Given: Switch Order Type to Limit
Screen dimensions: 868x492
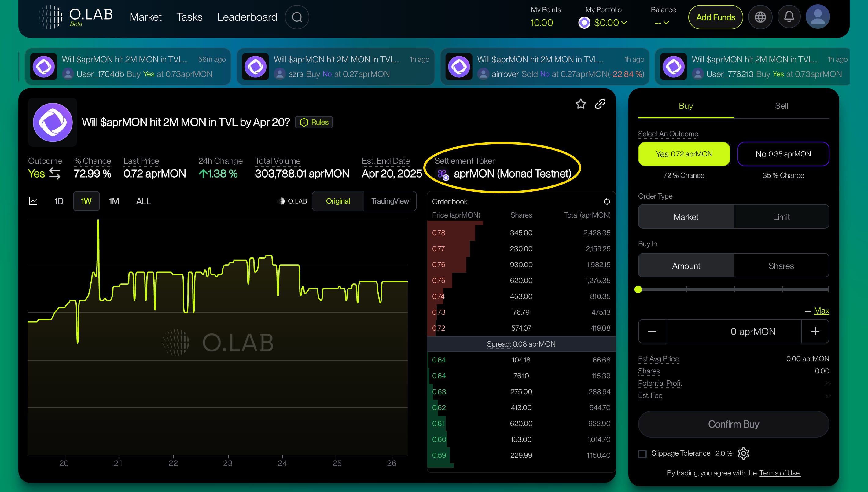Looking at the screenshot, I should coord(782,217).
